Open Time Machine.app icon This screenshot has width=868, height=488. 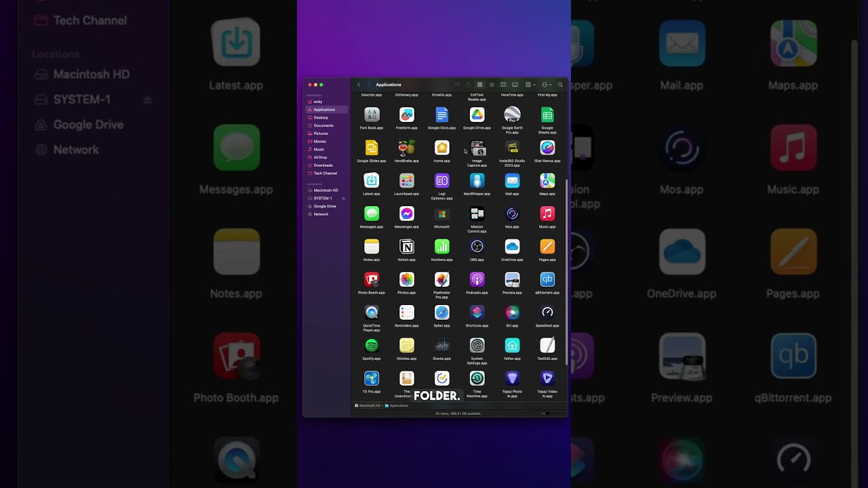coord(477,378)
